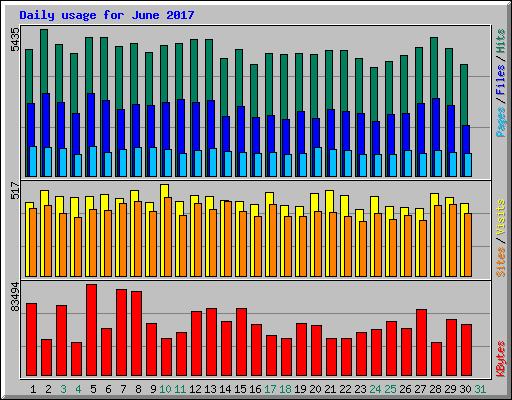
Task: Select day label "22" on the x-axis
Action: coord(345,389)
